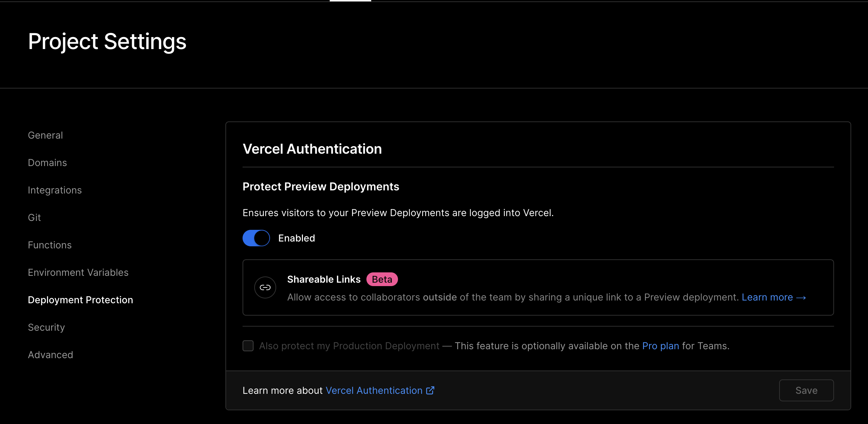The image size is (868, 424).
Task: Go to Domains settings
Action: pos(47,163)
